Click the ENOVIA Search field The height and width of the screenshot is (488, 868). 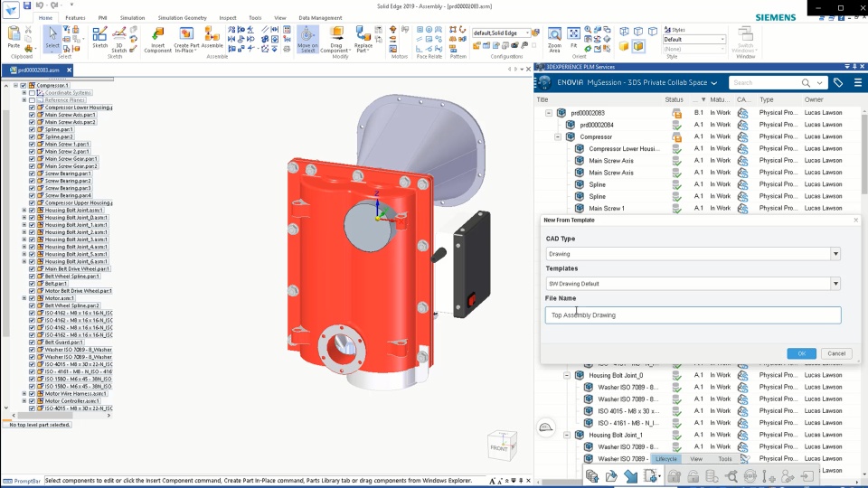click(765, 82)
